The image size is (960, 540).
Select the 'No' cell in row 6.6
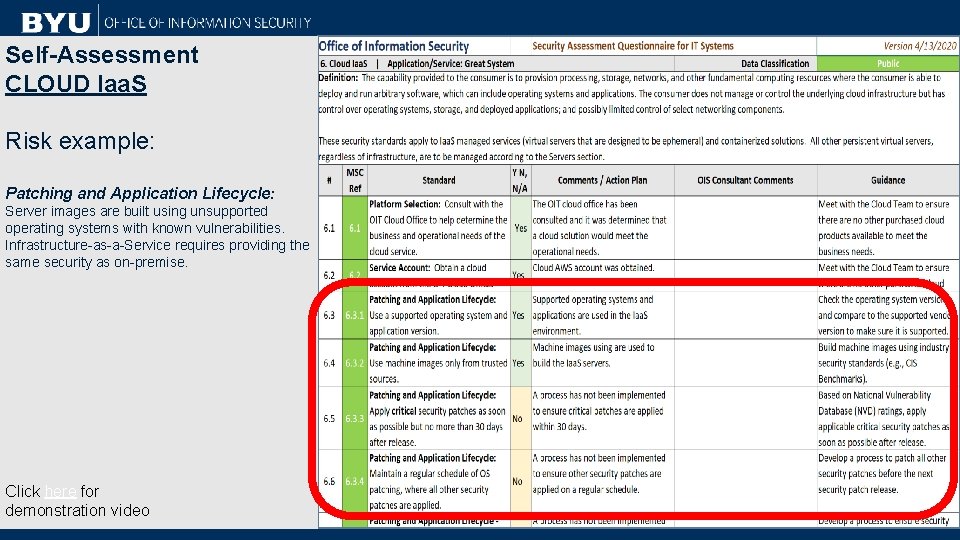click(520, 481)
